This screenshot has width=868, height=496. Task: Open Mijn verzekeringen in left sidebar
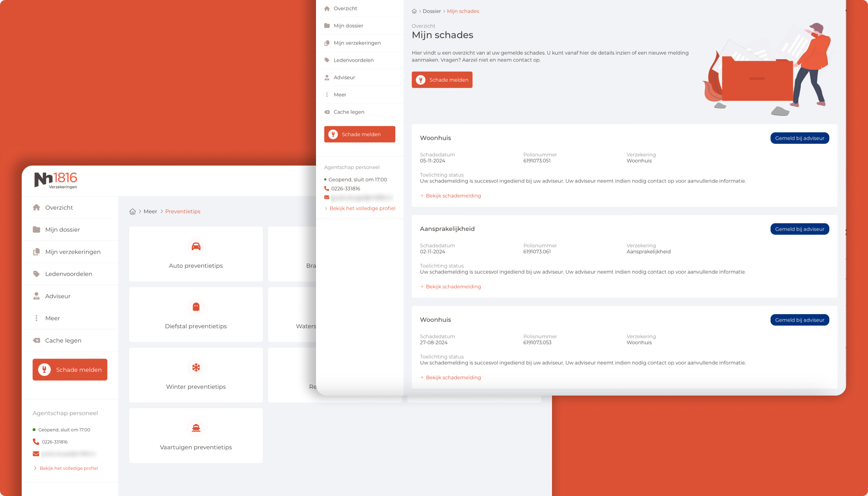click(x=73, y=252)
